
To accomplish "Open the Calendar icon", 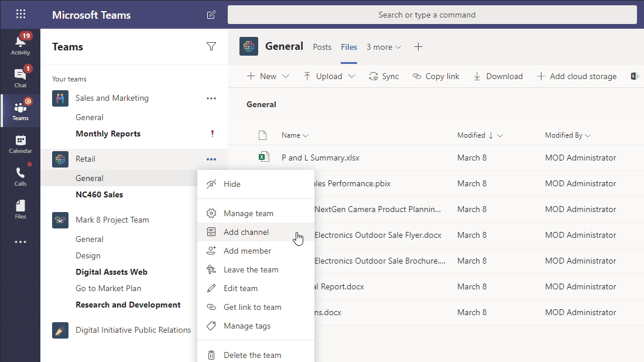I will coord(20,142).
